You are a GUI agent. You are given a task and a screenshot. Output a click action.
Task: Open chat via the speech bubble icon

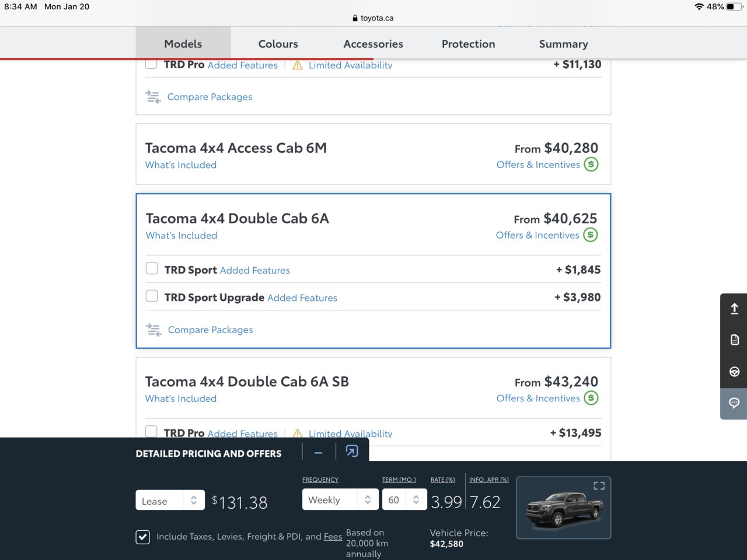tap(734, 403)
